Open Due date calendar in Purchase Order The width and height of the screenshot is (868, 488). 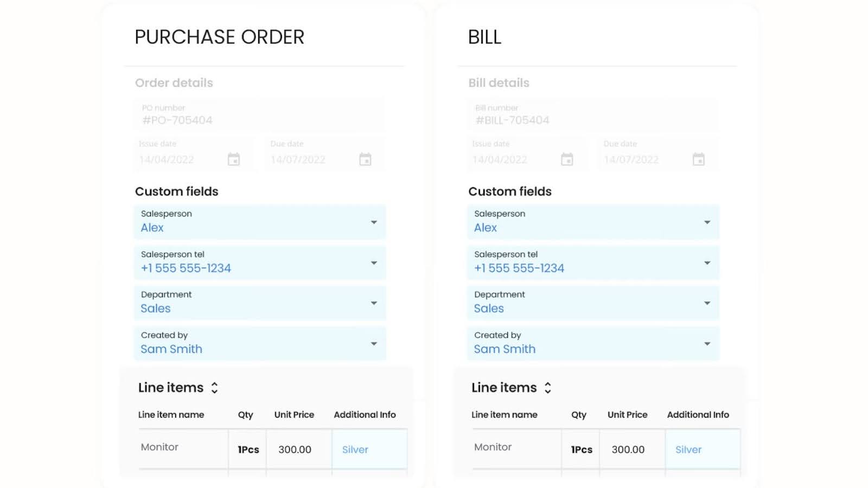pos(365,159)
